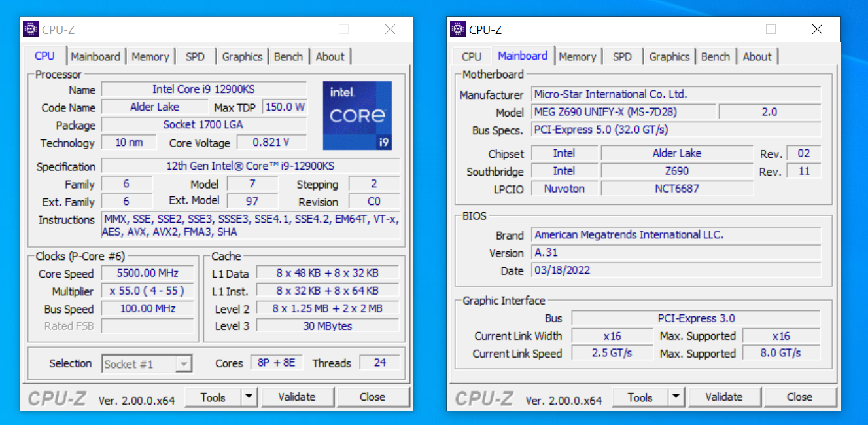Click the Intel Core i9 logo on the CPU tab
The image size is (868, 425).
click(x=357, y=116)
